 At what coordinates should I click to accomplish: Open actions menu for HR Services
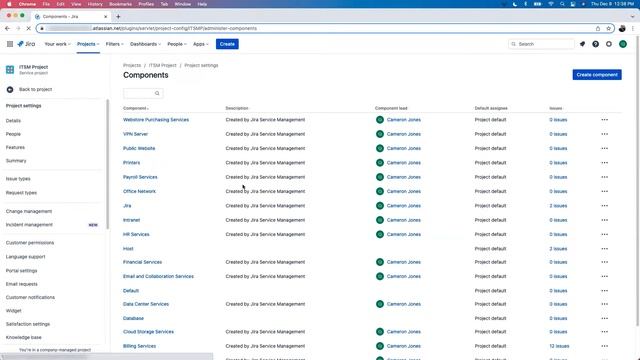pyautogui.click(x=604, y=234)
